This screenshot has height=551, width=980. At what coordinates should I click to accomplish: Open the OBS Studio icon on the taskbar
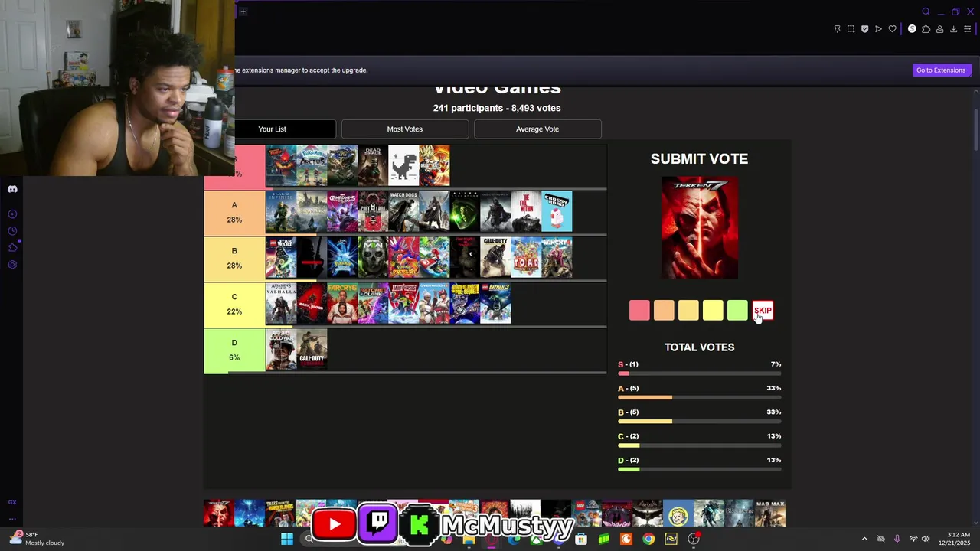[694, 539]
